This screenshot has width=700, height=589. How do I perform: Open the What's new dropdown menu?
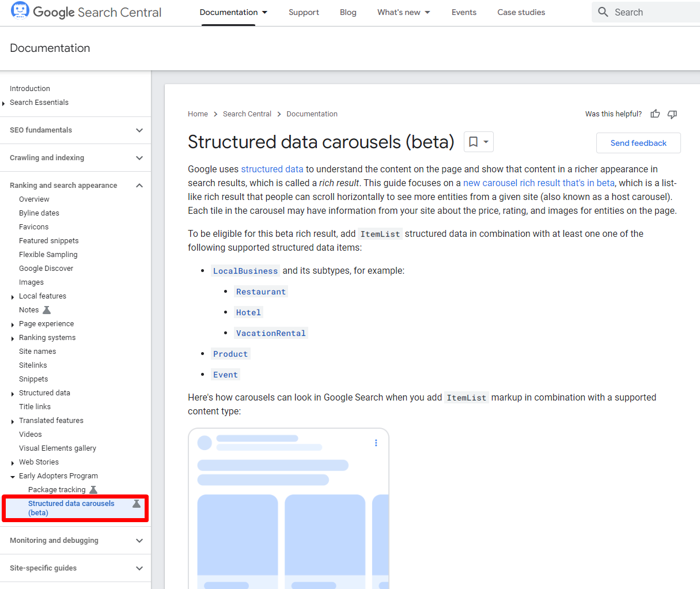click(404, 12)
